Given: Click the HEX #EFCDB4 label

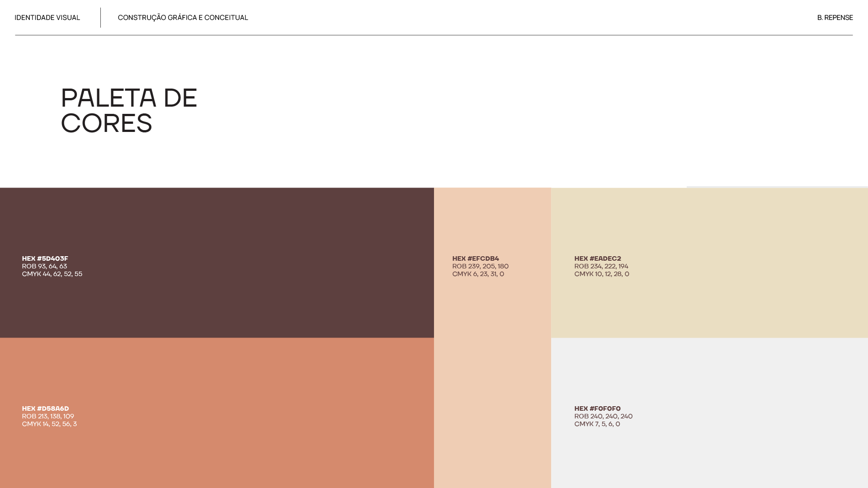Looking at the screenshot, I should pyautogui.click(x=476, y=258).
